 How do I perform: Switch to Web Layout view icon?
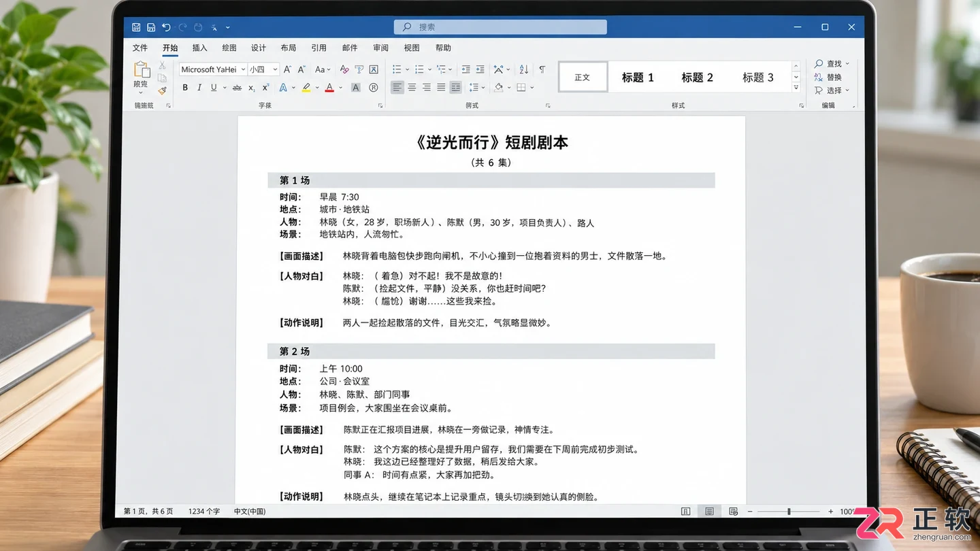[733, 512]
